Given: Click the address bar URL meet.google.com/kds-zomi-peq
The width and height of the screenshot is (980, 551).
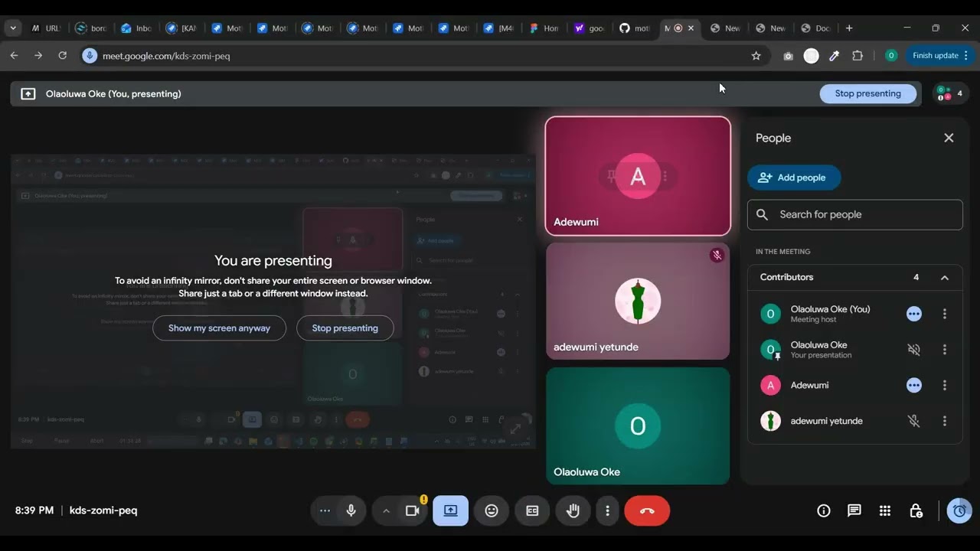Looking at the screenshot, I should click(x=166, y=56).
